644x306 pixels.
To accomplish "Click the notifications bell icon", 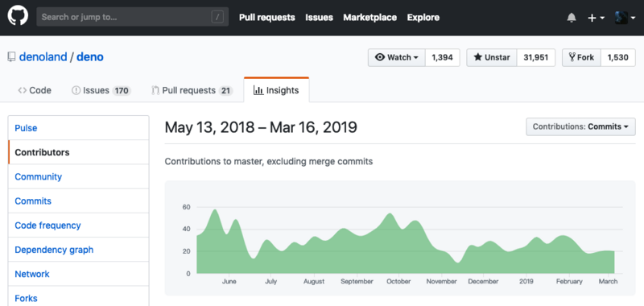I will pyautogui.click(x=572, y=18).
